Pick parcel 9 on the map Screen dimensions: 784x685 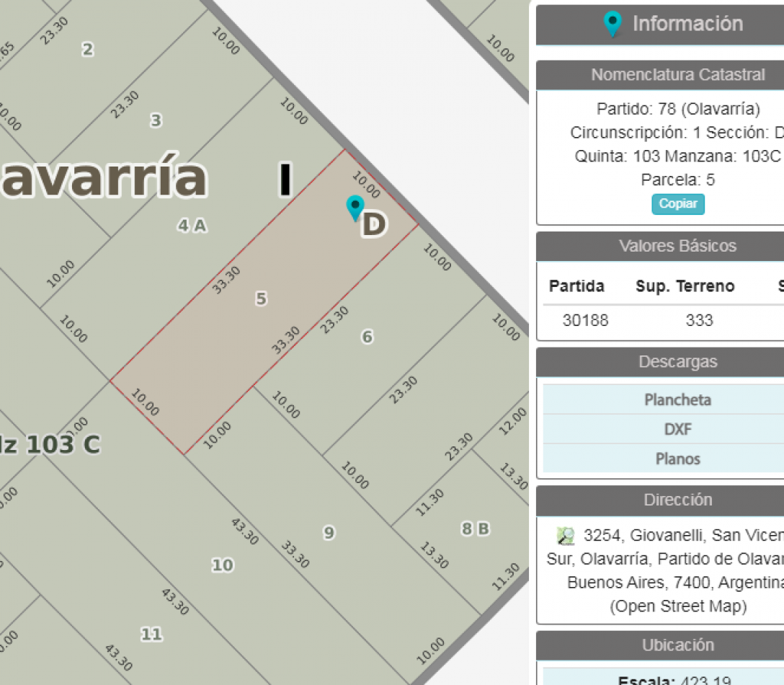tap(329, 533)
